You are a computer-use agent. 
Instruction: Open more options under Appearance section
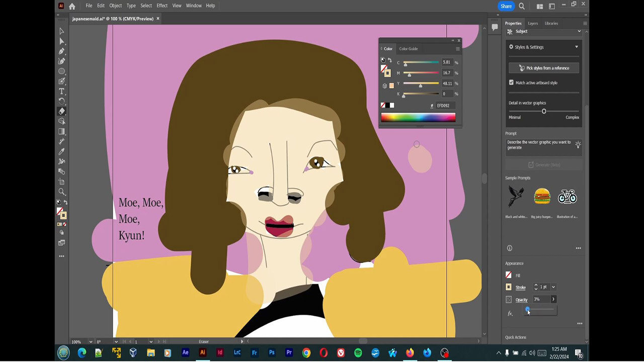coord(580,323)
